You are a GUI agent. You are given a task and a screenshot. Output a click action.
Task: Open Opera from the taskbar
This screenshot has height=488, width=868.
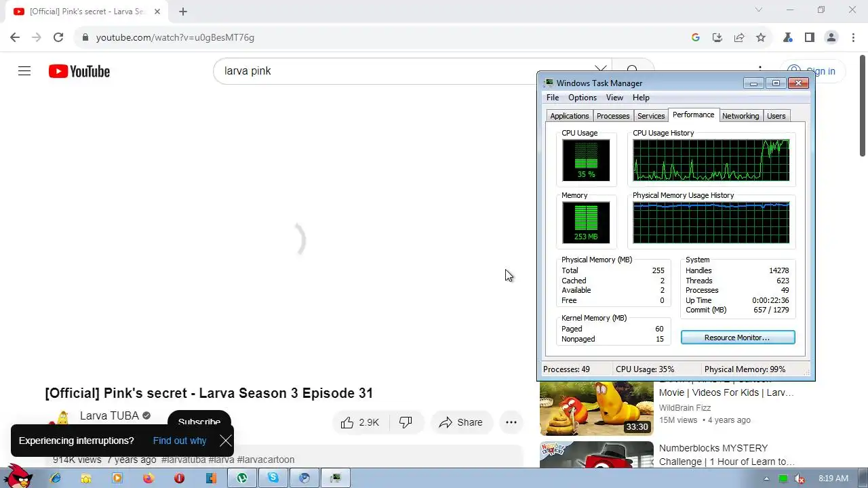tap(179, 478)
